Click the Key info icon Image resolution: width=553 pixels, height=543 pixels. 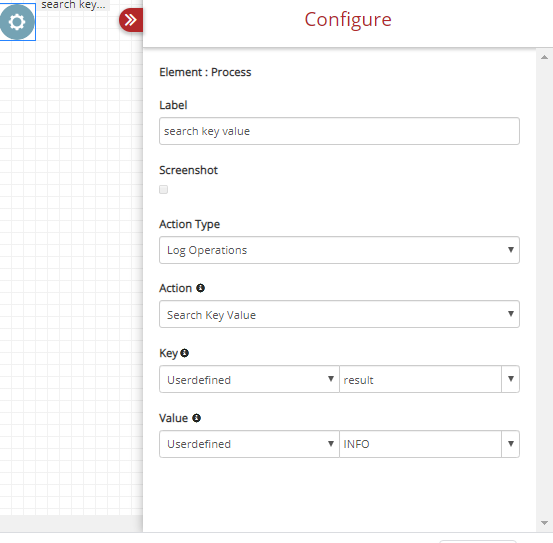184,353
